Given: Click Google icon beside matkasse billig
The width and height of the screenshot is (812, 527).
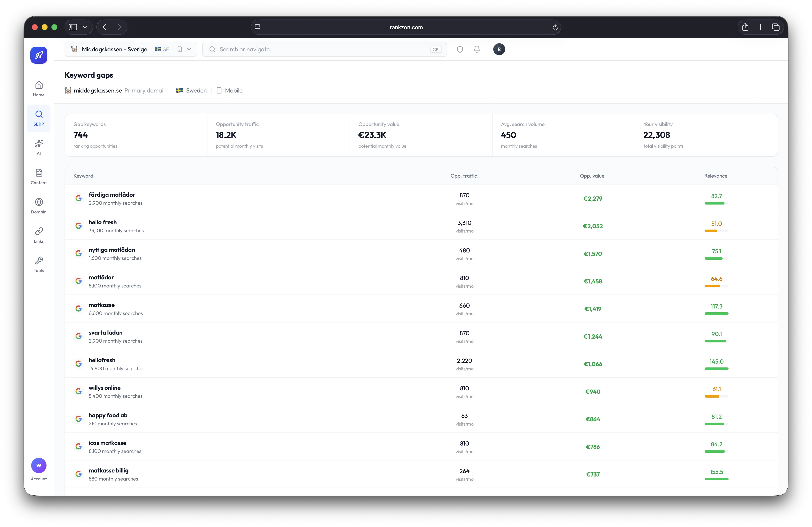Looking at the screenshot, I should [79, 474].
